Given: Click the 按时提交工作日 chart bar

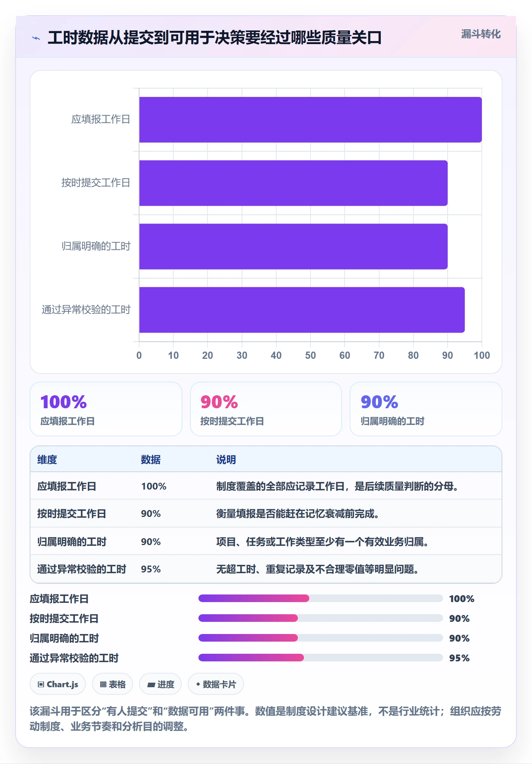Looking at the screenshot, I should tap(293, 183).
